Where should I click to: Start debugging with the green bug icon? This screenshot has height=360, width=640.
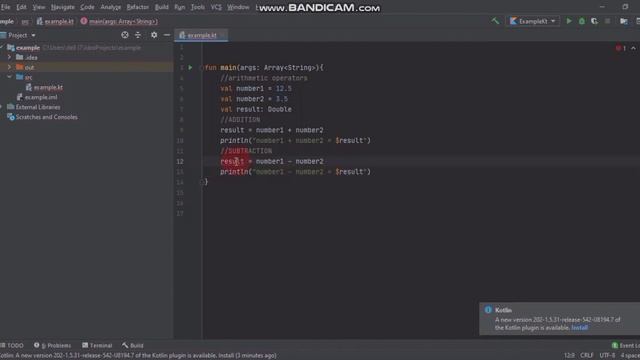pyautogui.click(x=582, y=21)
